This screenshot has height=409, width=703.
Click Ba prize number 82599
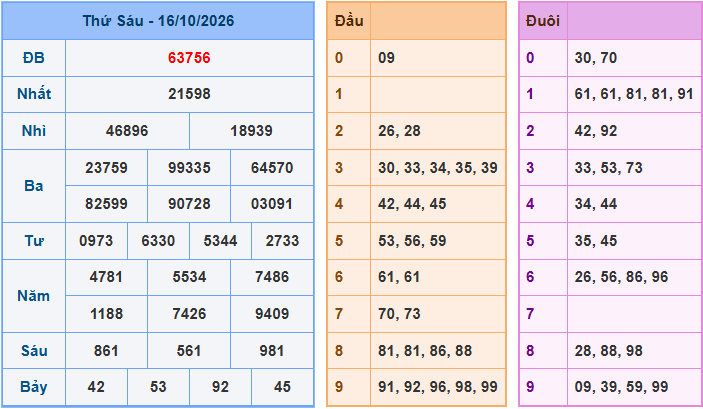pyautogui.click(x=106, y=204)
